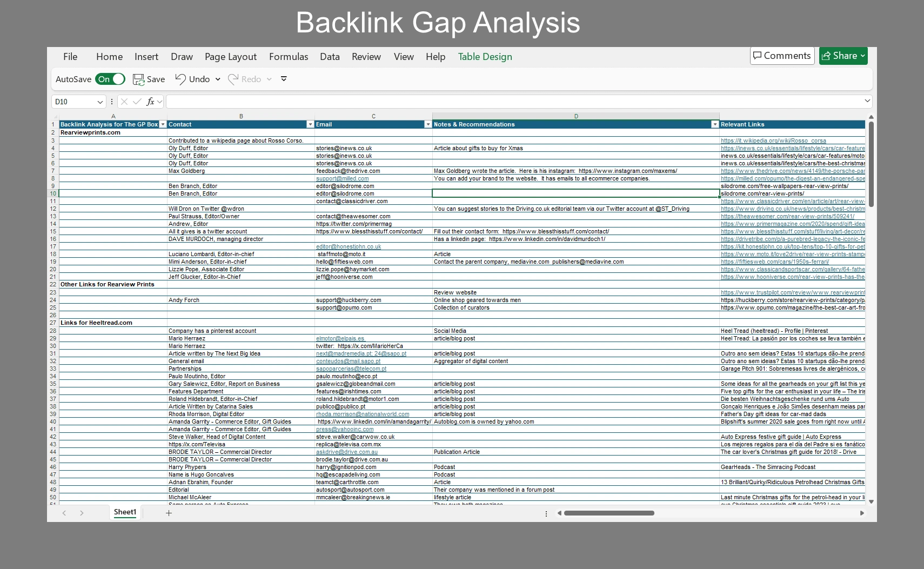This screenshot has height=569, width=924.
Task: Click vertical scrollbar up arrow
Action: click(x=871, y=117)
